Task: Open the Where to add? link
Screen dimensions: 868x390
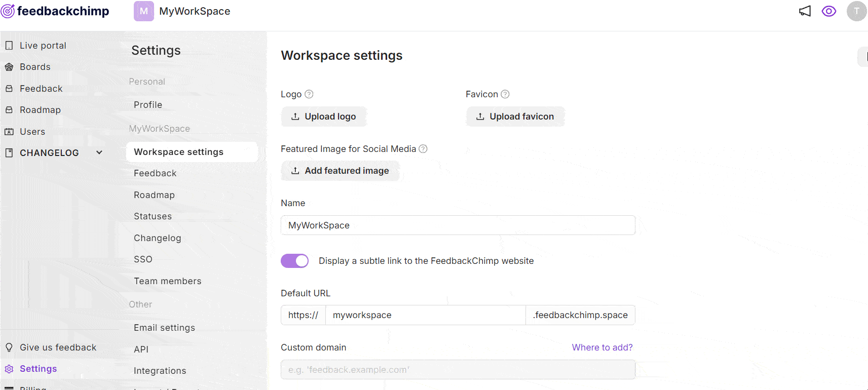Action: tap(602, 347)
